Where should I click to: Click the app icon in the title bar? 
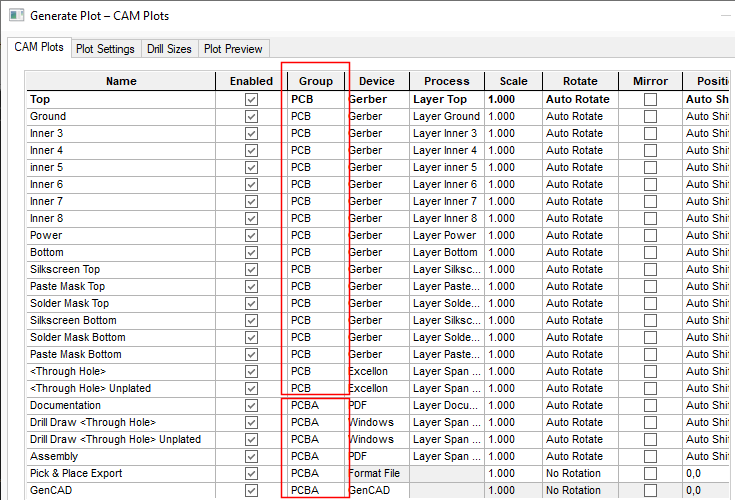pyautogui.click(x=14, y=15)
